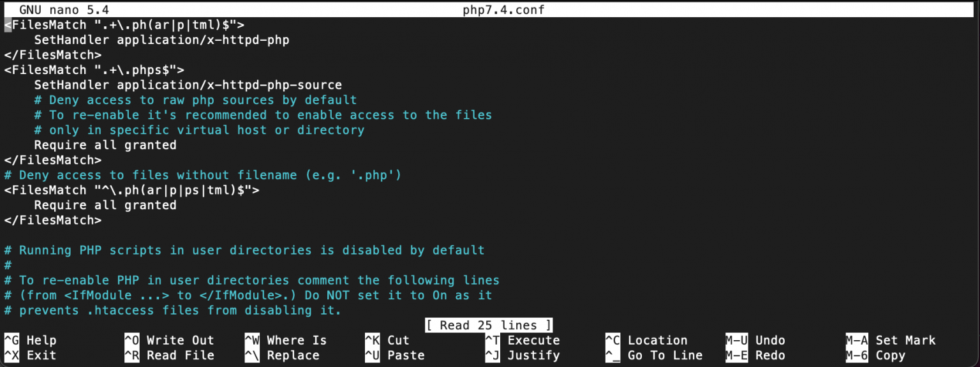Screen dimensions: 980x367
Task: Place cursor on first 'Require all granted' line
Action: point(105,145)
